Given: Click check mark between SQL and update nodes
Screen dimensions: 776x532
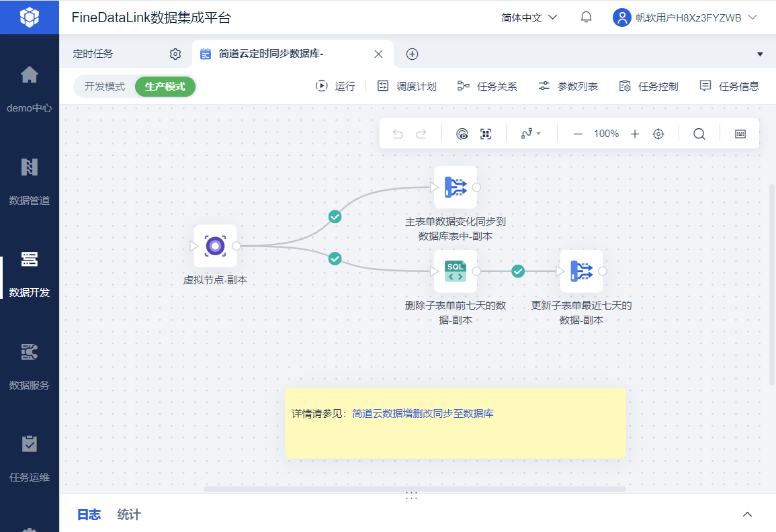Looking at the screenshot, I should pyautogui.click(x=518, y=271).
